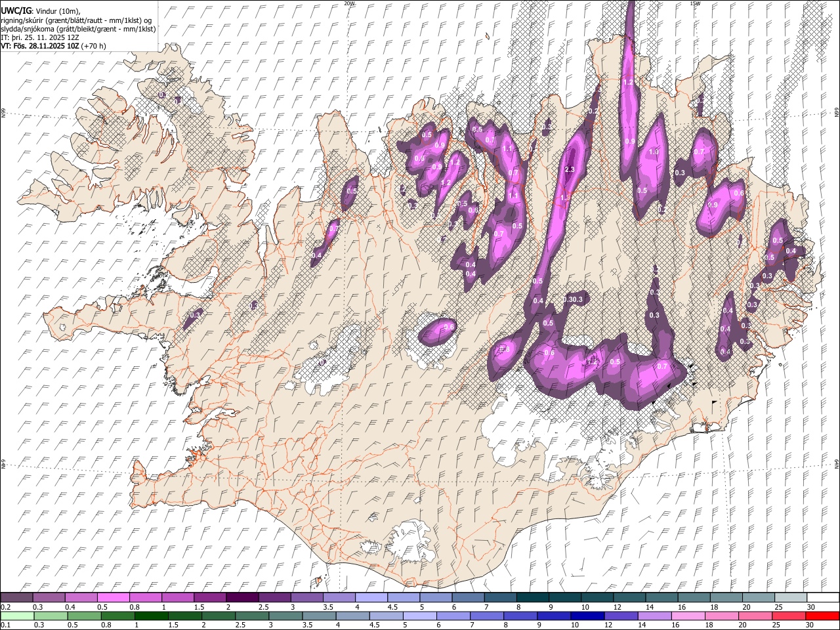Click the bright pink swatch labeled 0.5 in top legend
Viewport: 840px width, 630px height.
114,597
